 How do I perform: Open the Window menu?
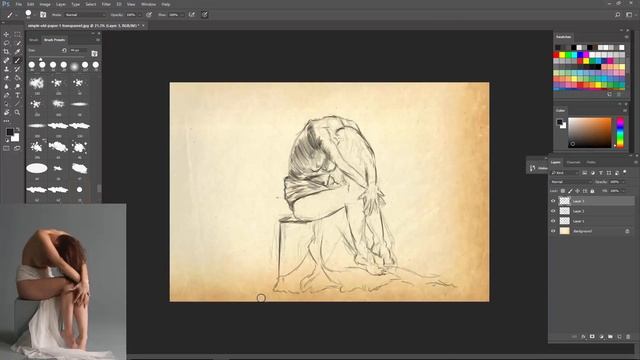click(x=148, y=4)
